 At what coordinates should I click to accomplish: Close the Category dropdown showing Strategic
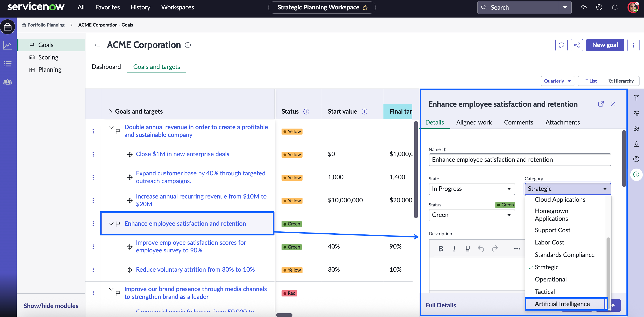coord(568,189)
